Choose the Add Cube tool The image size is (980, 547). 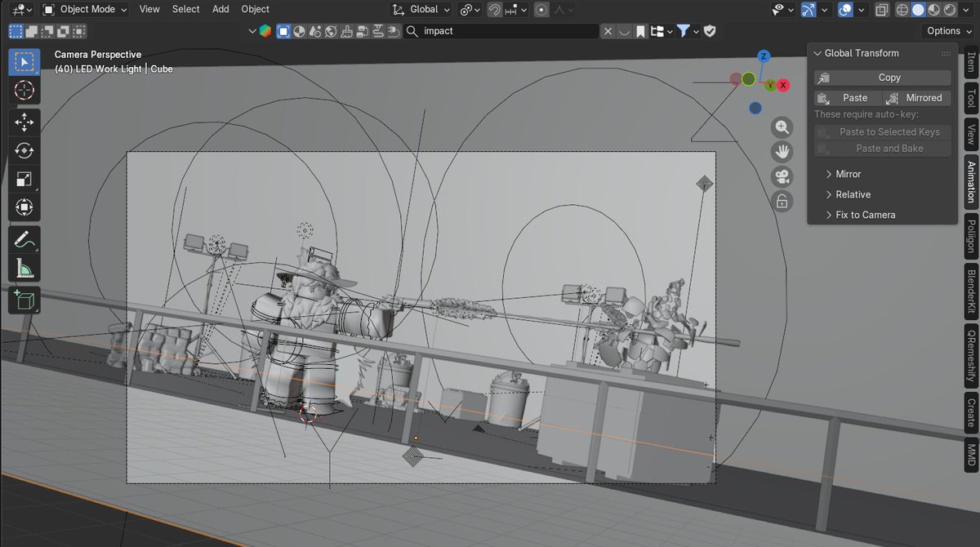coord(24,300)
